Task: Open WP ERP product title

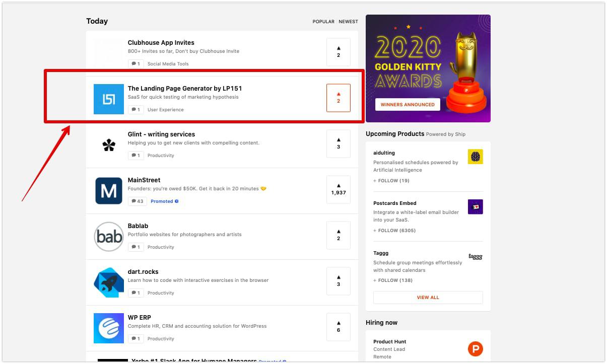Action: tap(139, 318)
